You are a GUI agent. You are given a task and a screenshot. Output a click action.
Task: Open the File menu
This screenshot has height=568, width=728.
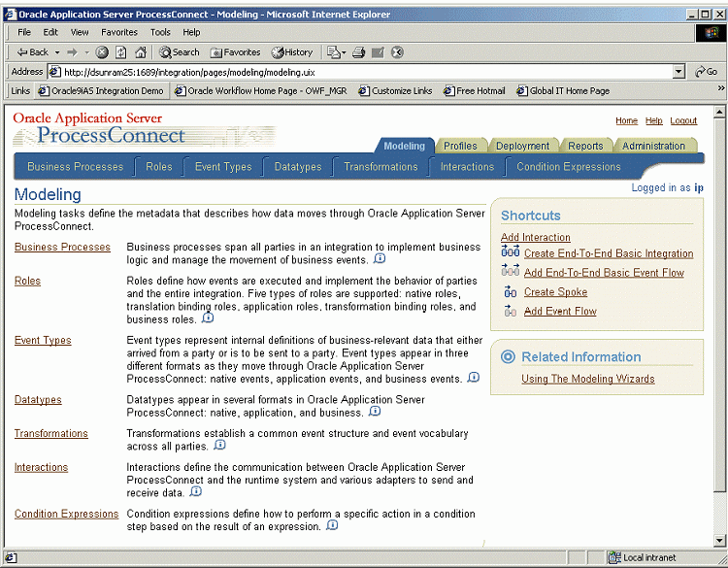point(24,32)
